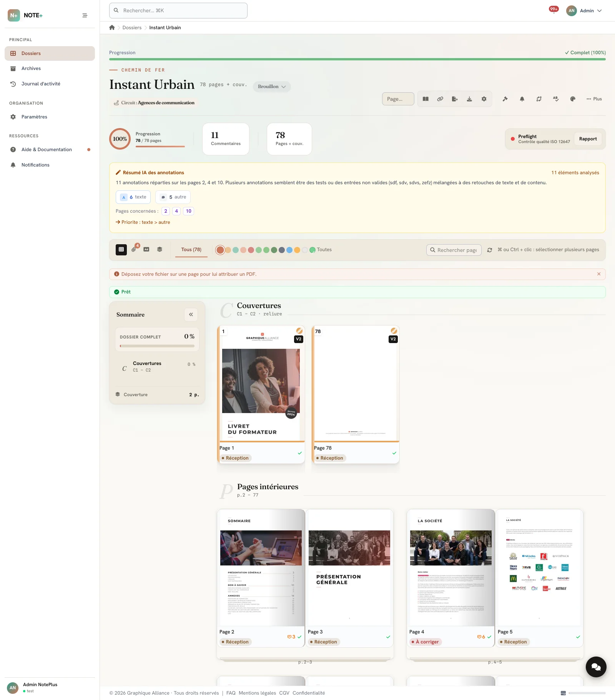Jump to annotated page 10 chip
This screenshot has height=700, width=615.
[x=188, y=211]
